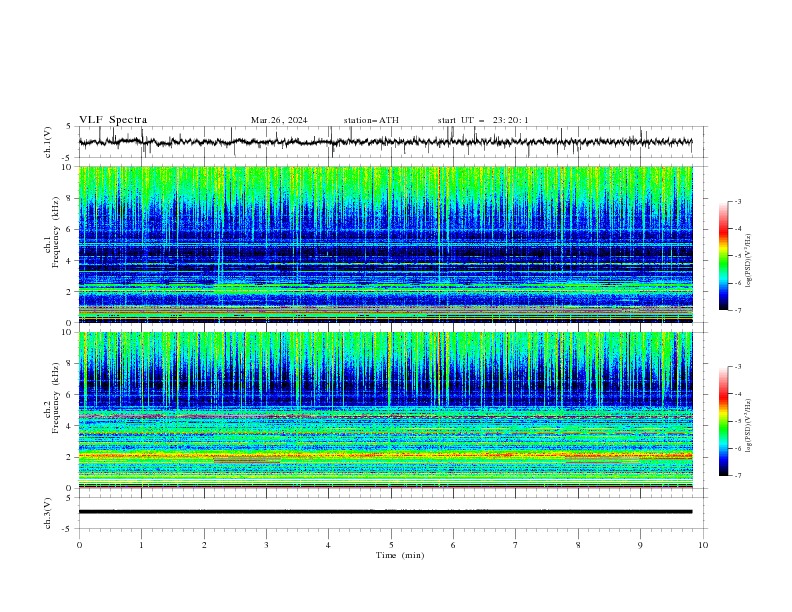Click the 'station=ATH' header label
This screenshot has width=792, height=612.
pos(371,120)
